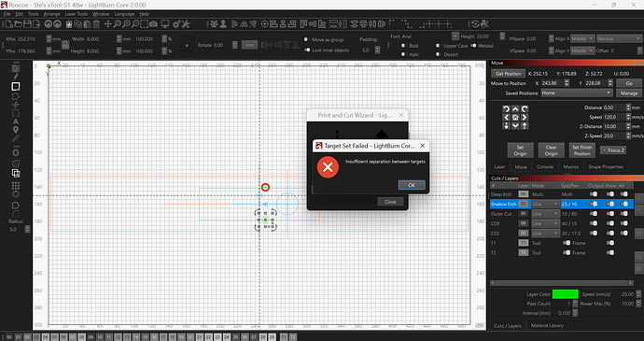This screenshot has width=644, height=341.
Task: Toggle Air for C09 layer
Action: pos(624,223)
